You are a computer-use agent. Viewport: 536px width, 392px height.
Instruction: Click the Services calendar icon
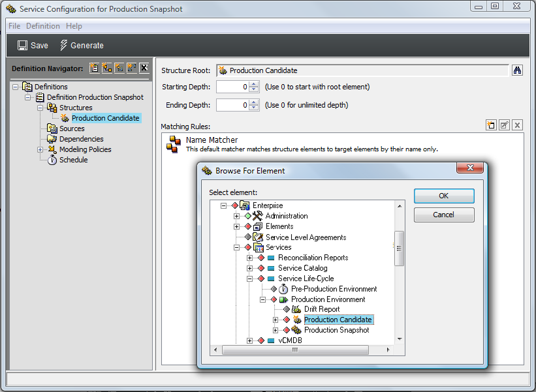point(259,247)
